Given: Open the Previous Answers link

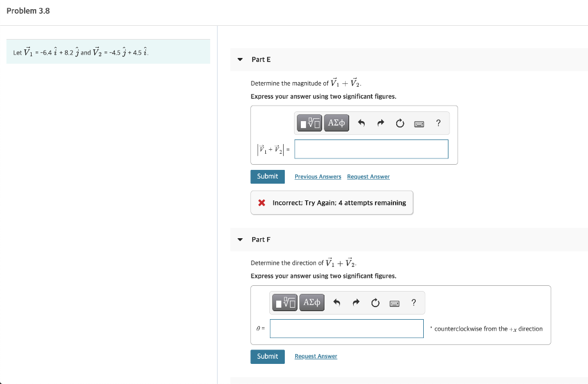Looking at the screenshot, I should (x=318, y=177).
